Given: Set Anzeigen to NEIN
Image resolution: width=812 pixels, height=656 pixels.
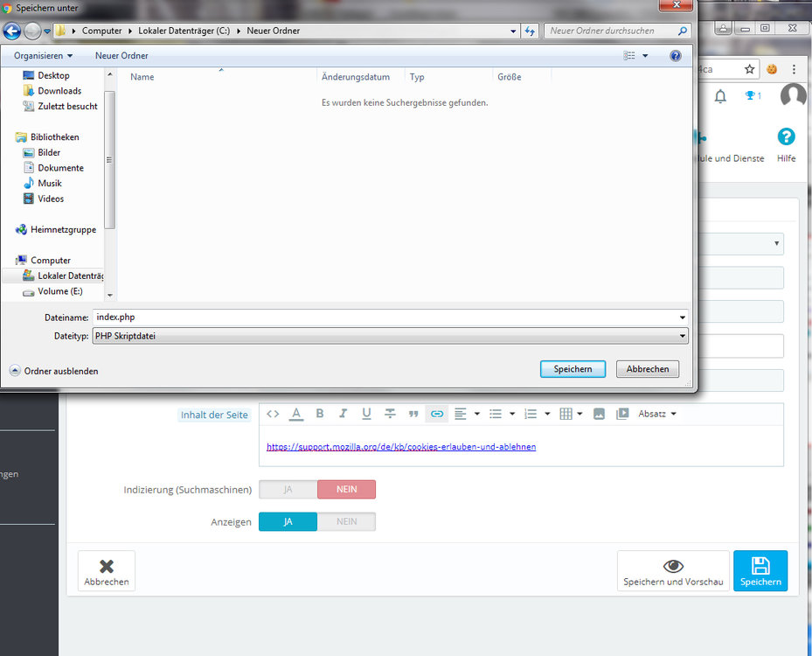Looking at the screenshot, I should click(346, 521).
